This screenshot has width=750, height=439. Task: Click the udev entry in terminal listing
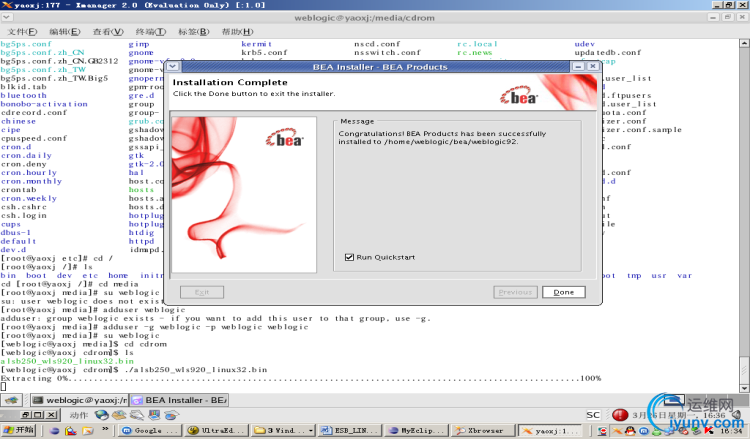click(x=585, y=44)
